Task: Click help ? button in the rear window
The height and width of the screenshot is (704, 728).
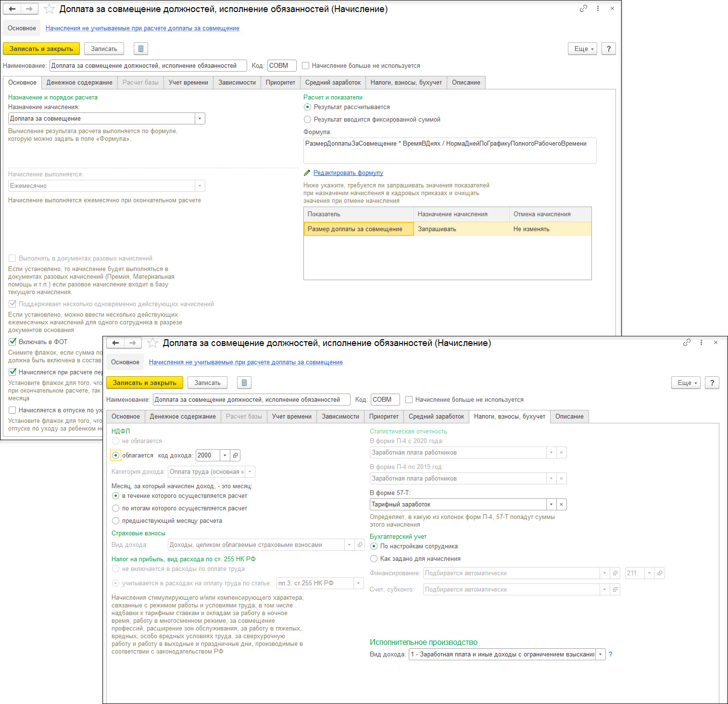Action: (609, 49)
